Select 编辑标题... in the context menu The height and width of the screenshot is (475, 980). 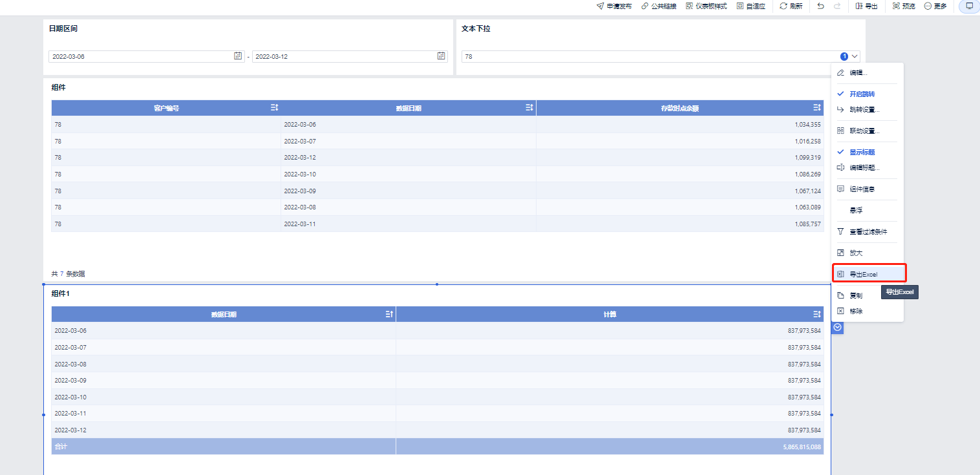click(x=868, y=168)
